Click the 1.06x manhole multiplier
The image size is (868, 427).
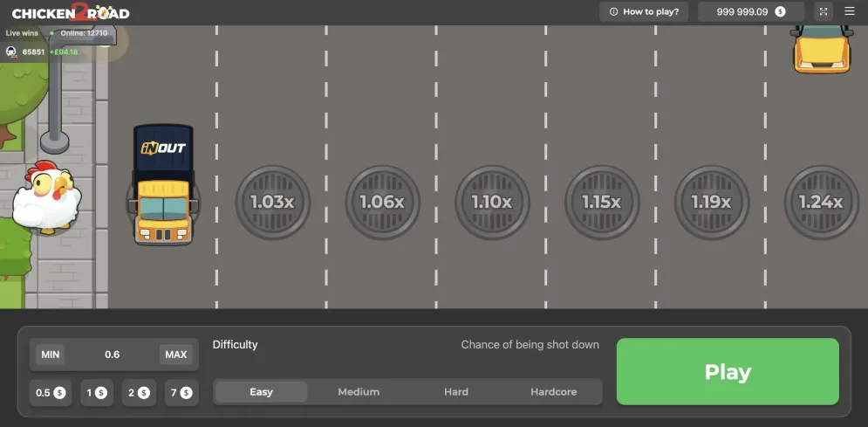(x=382, y=202)
